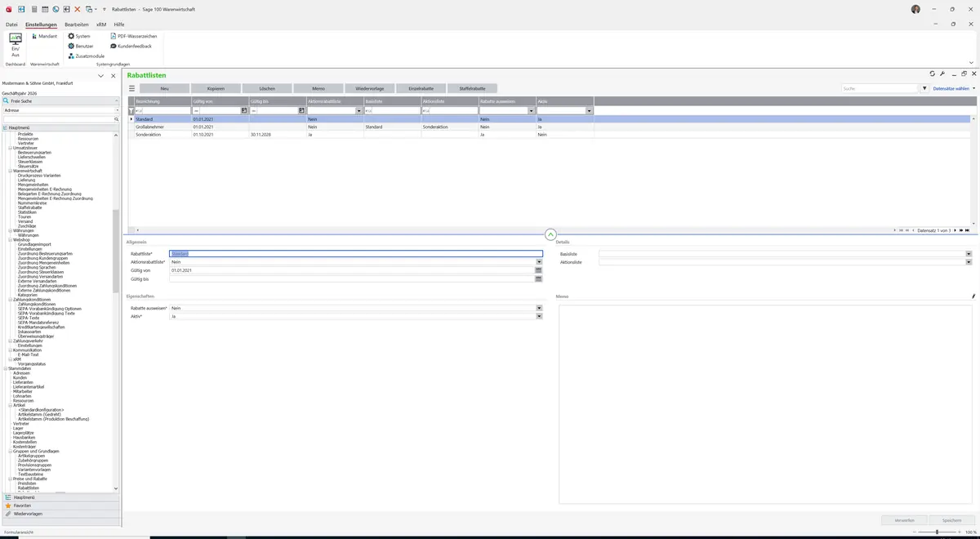This screenshot has width=980, height=539.
Task: Open Kundenfeedback in the ribbon
Action: pos(131,46)
